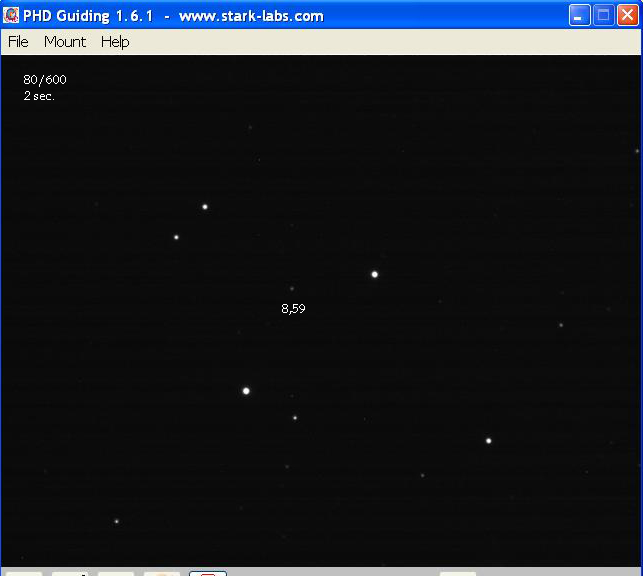Click the '2 sec.' exposure text

(x=39, y=96)
